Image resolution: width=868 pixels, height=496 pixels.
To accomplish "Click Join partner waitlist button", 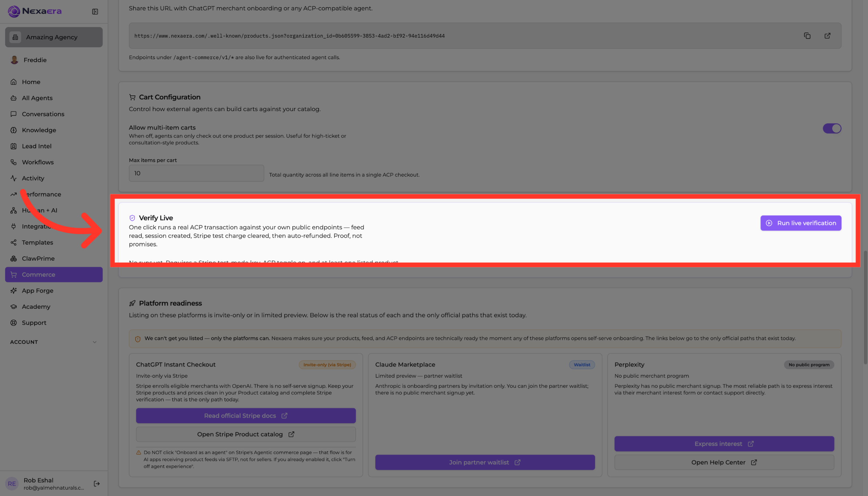I will 485,462.
